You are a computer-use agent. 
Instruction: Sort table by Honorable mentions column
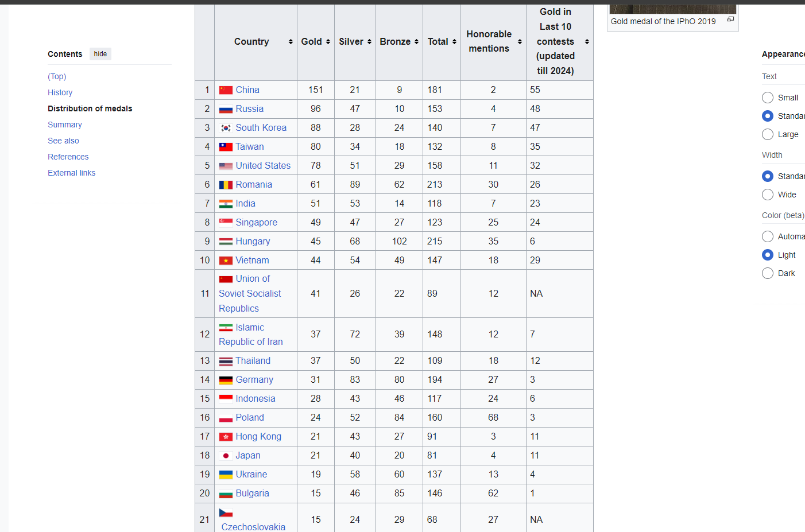point(493,42)
